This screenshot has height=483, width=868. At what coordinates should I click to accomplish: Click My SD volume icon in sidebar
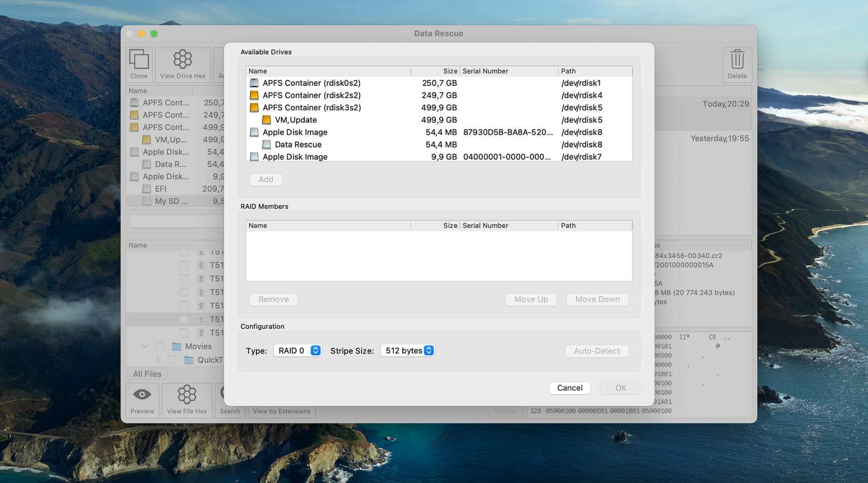tap(146, 201)
